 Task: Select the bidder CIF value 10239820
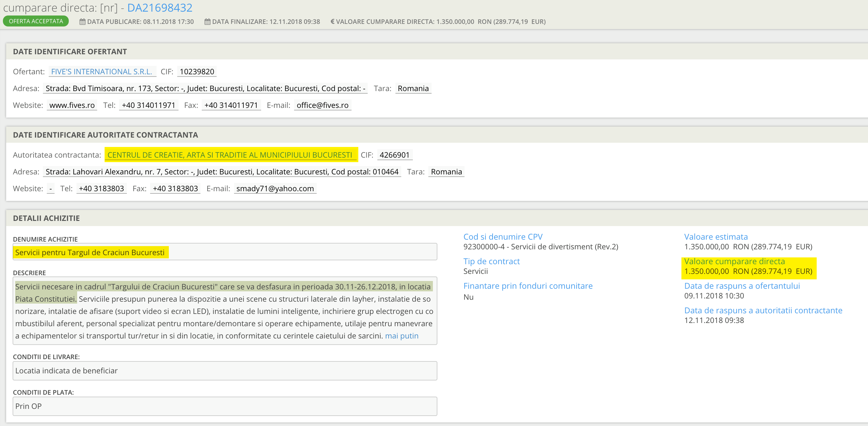(197, 71)
